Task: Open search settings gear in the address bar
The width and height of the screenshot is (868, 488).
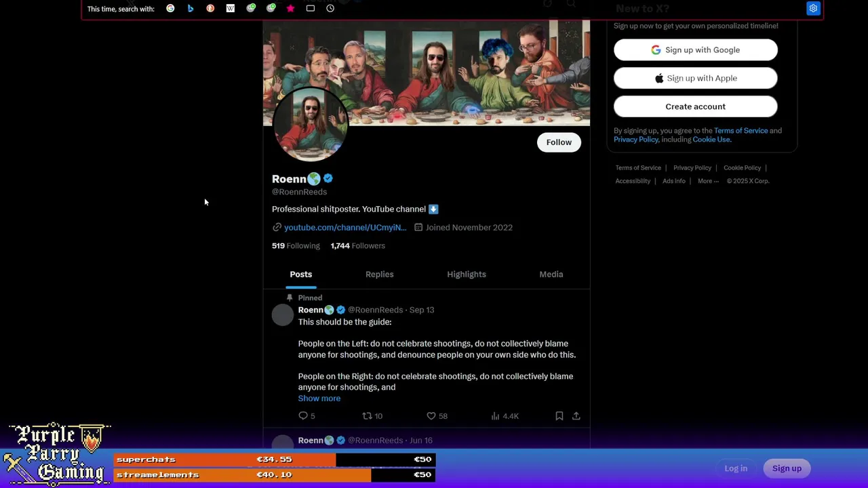Action: [813, 8]
